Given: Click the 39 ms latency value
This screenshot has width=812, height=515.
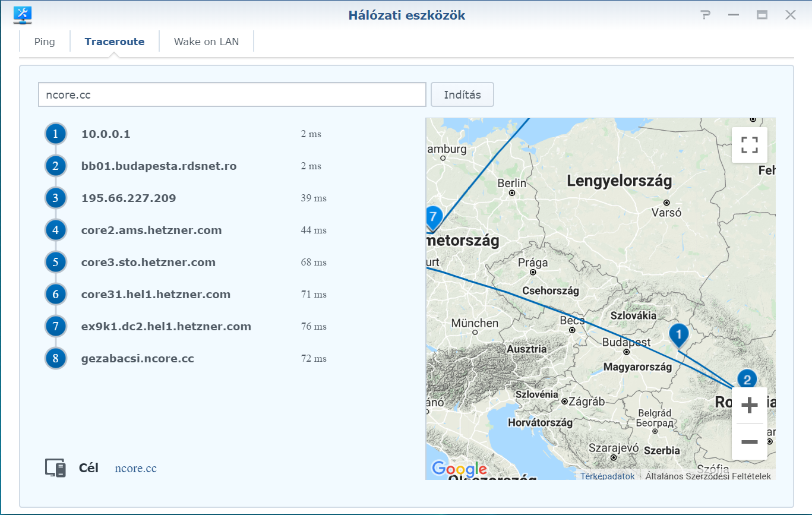Looking at the screenshot, I should click(314, 198).
